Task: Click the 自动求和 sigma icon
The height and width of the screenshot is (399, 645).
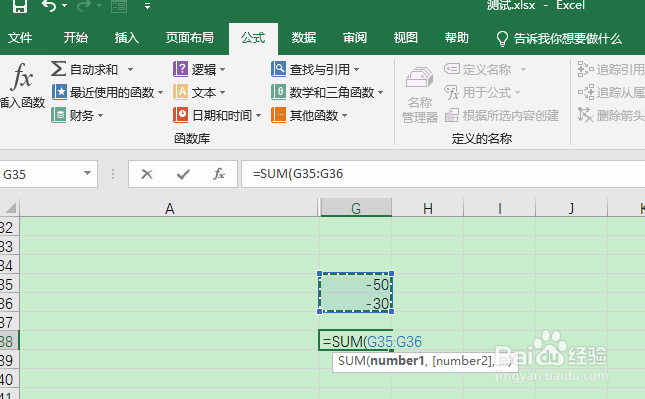Action: click(58, 69)
